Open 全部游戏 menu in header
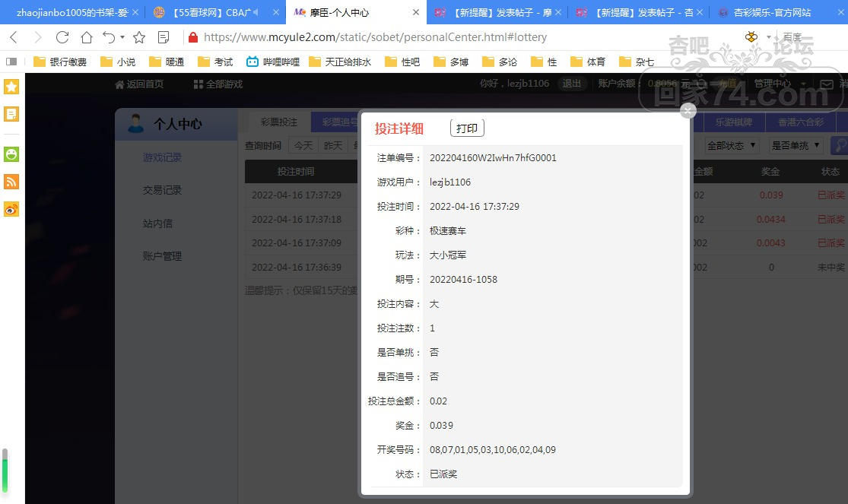The height and width of the screenshot is (504, 848). point(218,84)
